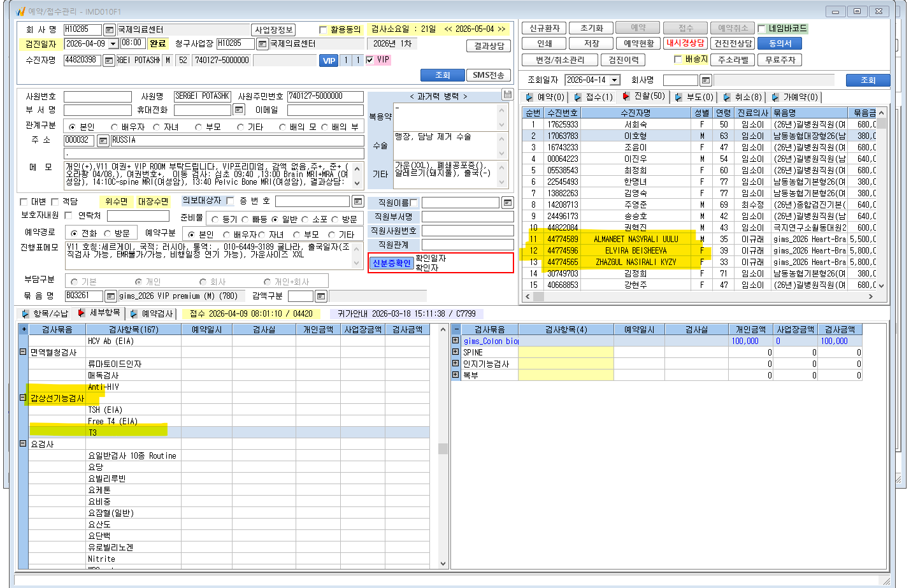Click the 신분증확인 button
Viewport: 918px width, 588px height.
pyautogui.click(x=391, y=263)
